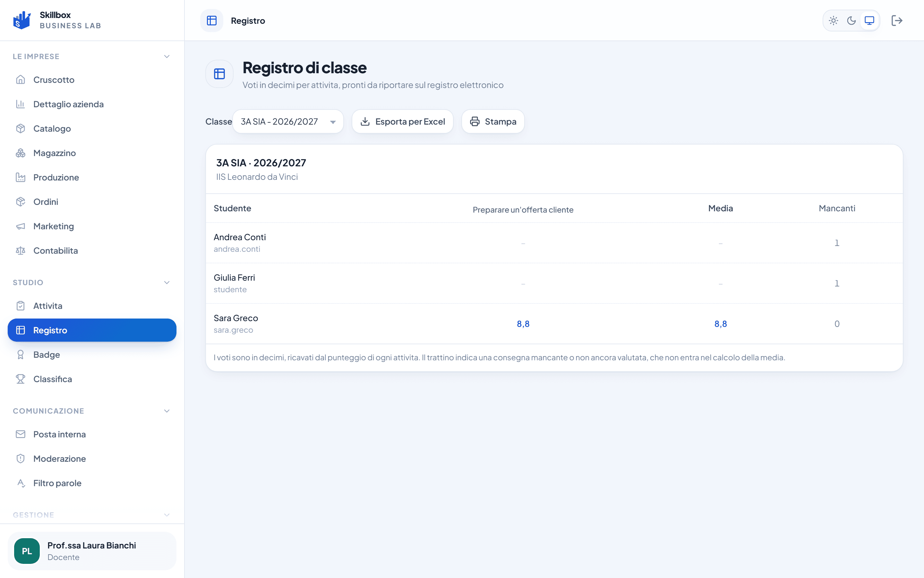Screen dimensions: 924x578
Task: Click the logout icon at top right
Action: (897, 21)
